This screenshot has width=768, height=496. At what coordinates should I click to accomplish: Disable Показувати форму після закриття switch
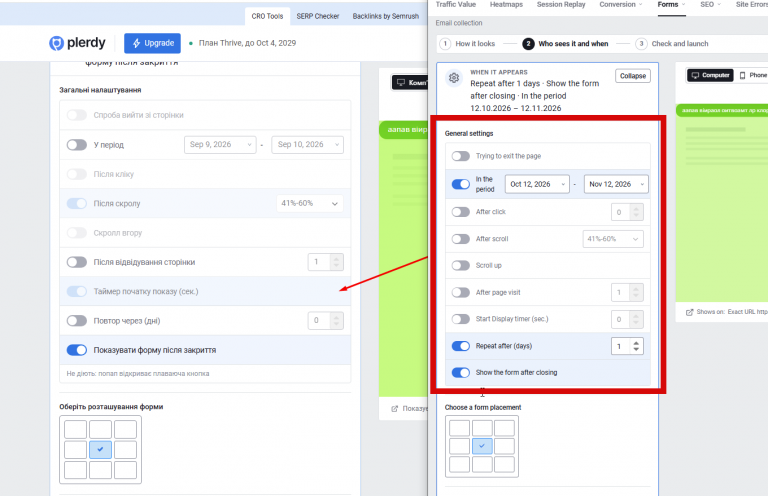click(77, 350)
